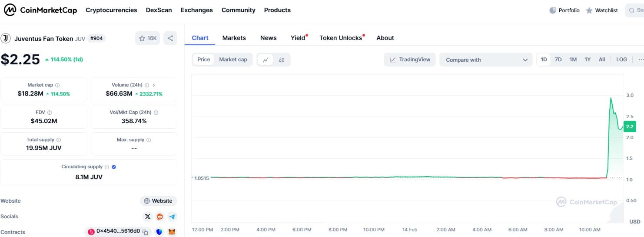This screenshot has height=237, width=644.
Task: Click the verified blue check badge
Action: click(114, 167)
